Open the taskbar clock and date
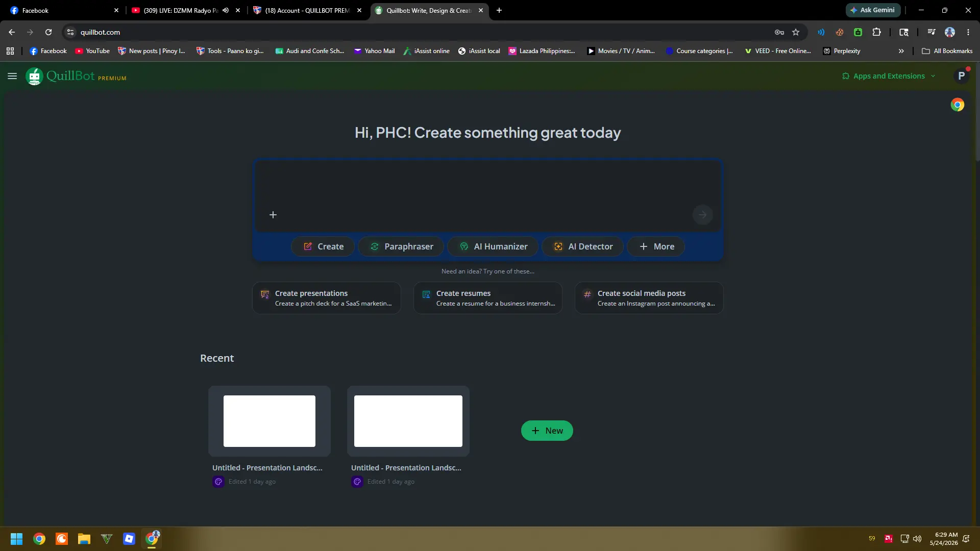This screenshot has width=980, height=551. [944, 539]
